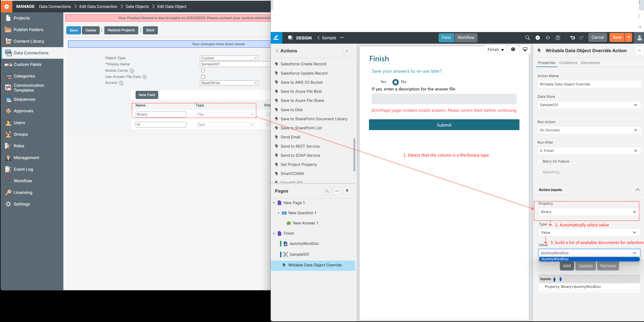The height and width of the screenshot is (322, 644).
Task: Click the undo arrow icon
Action: [x=572, y=38]
